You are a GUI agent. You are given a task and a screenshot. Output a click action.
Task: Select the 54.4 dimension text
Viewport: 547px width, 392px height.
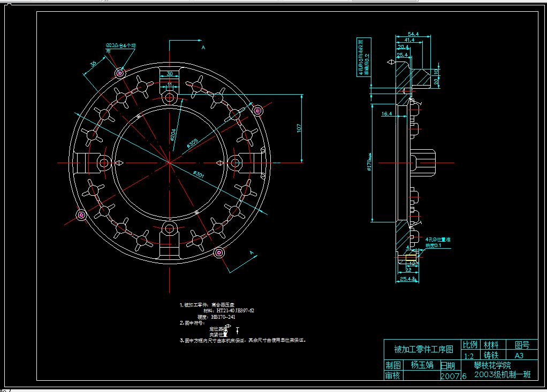pyautogui.click(x=413, y=34)
